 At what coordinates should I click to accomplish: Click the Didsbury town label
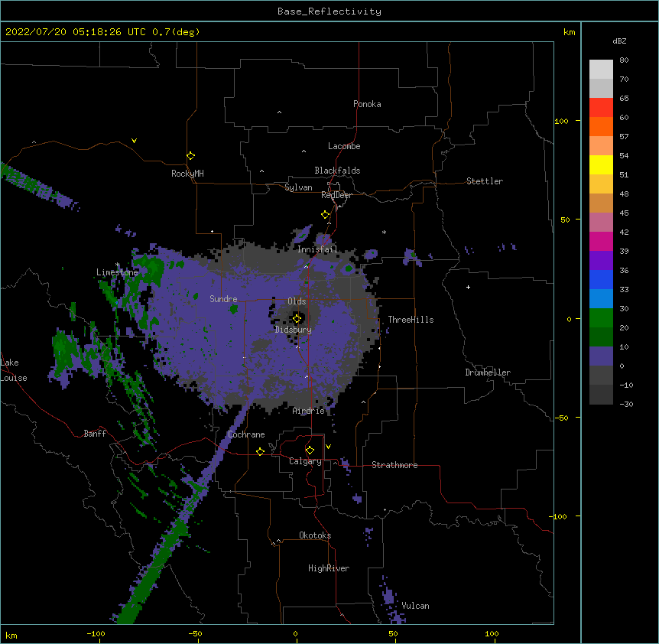coord(293,330)
